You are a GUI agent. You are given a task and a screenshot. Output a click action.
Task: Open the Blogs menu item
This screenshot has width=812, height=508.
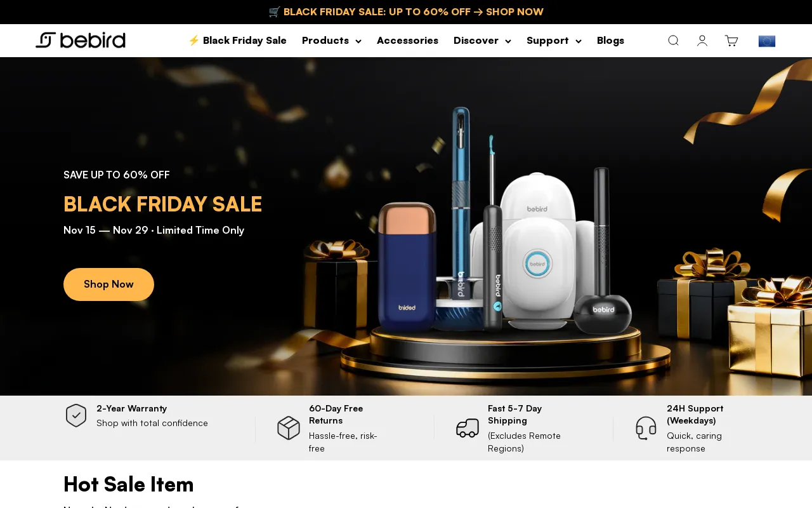coord(610,41)
